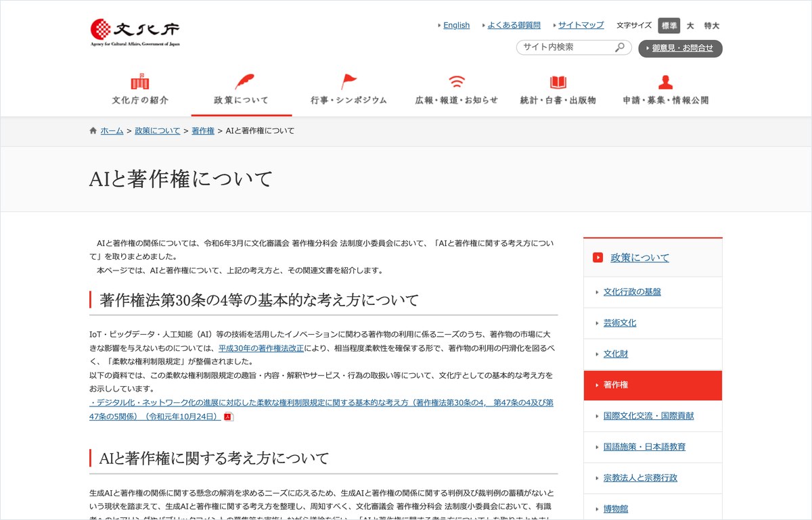The width and height of the screenshot is (812, 520).
Task: Click the PDF icon after 令和元年10月24日
Action: (229, 417)
